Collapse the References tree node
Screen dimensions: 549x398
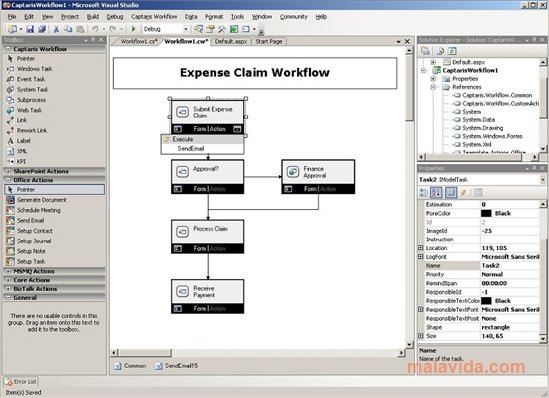(433, 87)
